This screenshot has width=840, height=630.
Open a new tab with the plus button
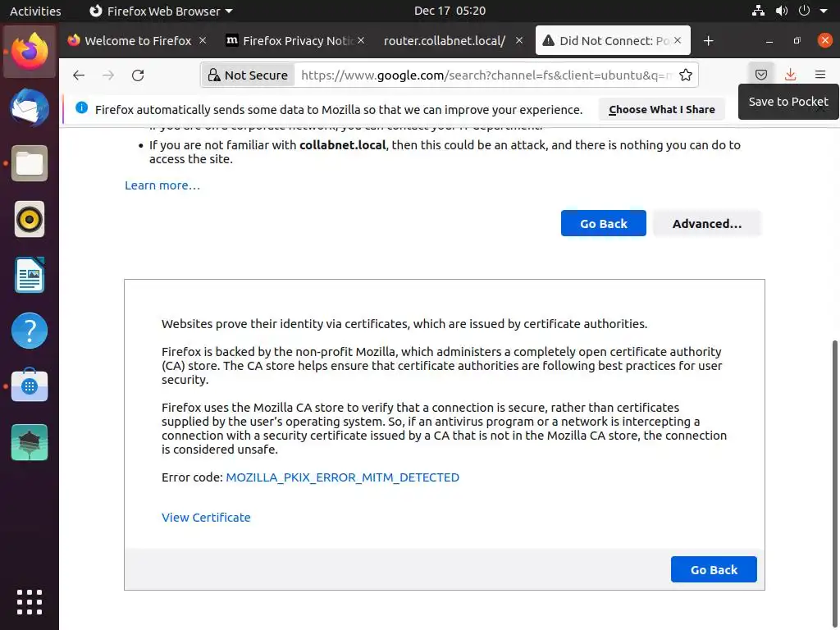709,40
